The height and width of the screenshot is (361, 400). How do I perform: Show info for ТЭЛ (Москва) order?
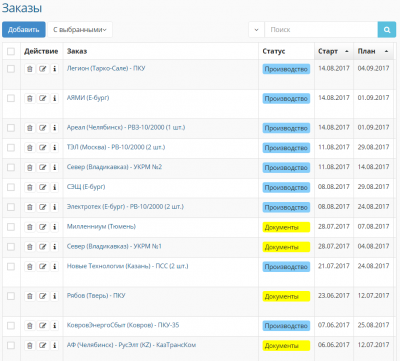point(55,148)
